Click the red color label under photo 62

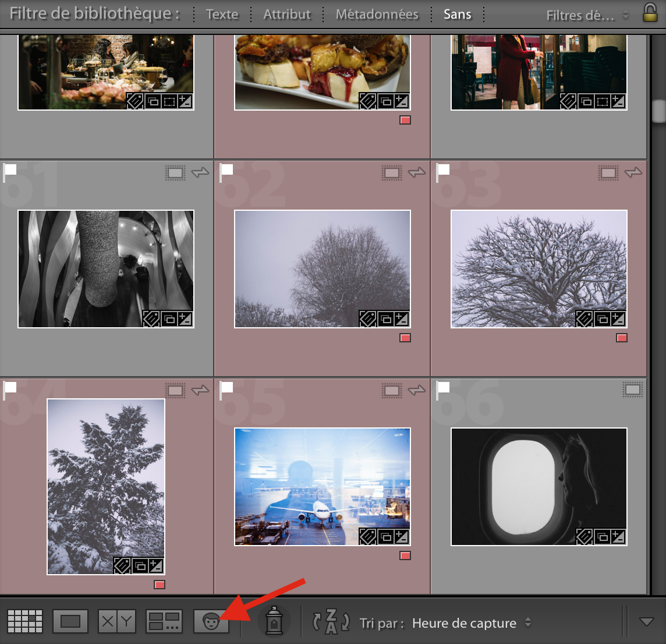tap(406, 337)
